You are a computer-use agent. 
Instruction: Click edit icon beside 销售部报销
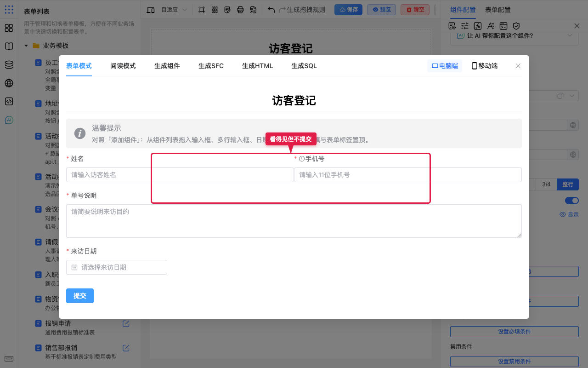[126, 348]
